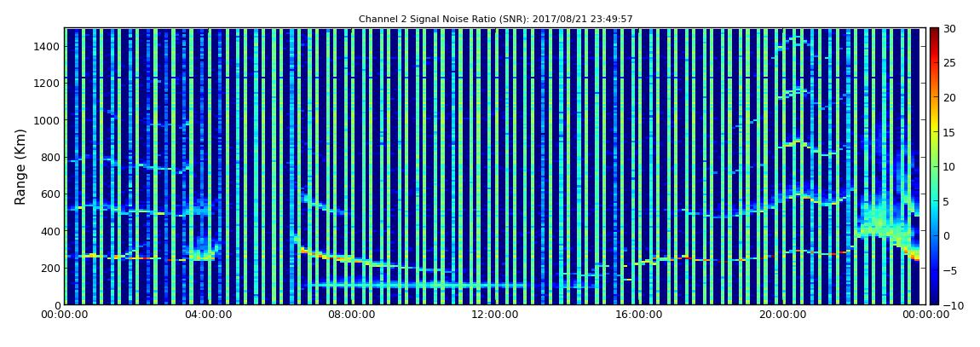Click the colorbar value 25

950,62
